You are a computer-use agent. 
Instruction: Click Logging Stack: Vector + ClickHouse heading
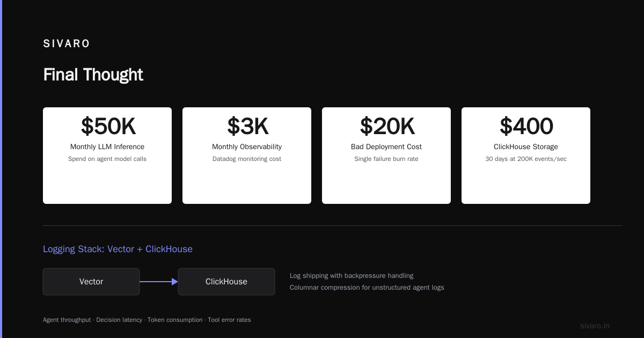[x=118, y=249]
